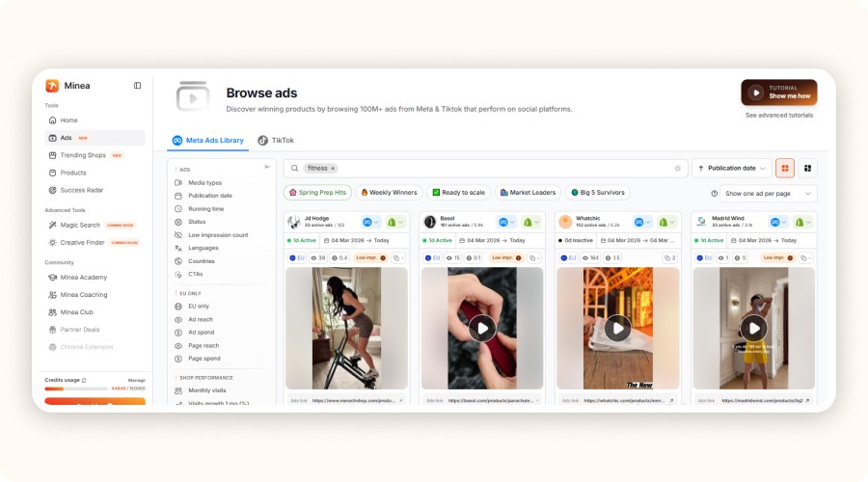Collapse the filters panel
The width and height of the screenshot is (868, 482).
[x=267, y=167]
